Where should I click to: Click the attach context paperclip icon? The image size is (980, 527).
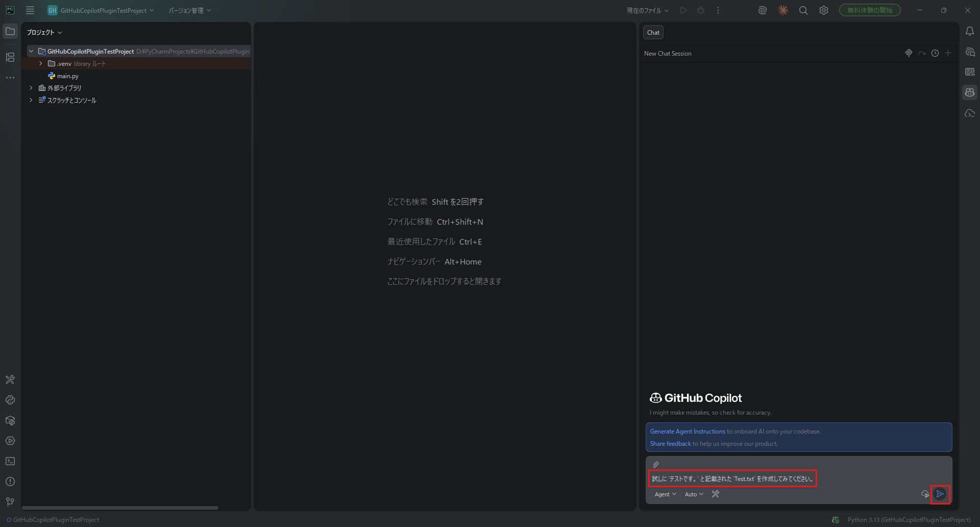click(x=656, y=465)
